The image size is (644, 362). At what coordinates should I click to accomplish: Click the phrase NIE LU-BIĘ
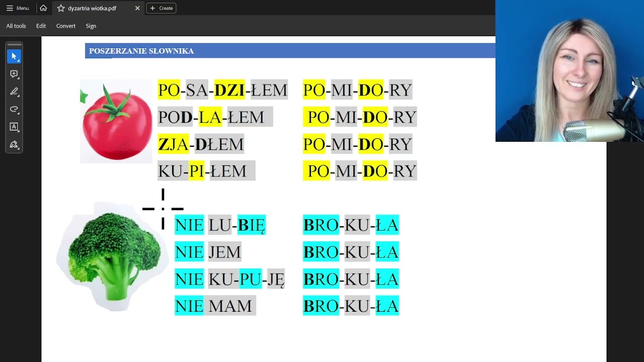220,225
